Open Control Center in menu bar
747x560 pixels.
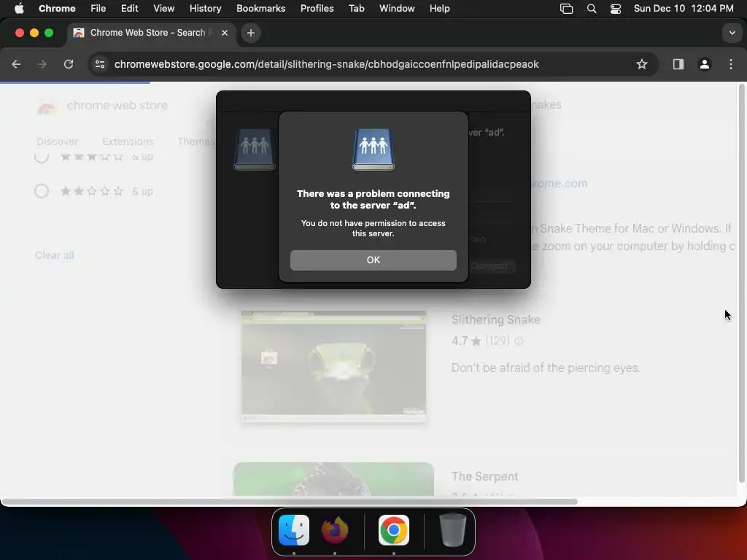616,9
